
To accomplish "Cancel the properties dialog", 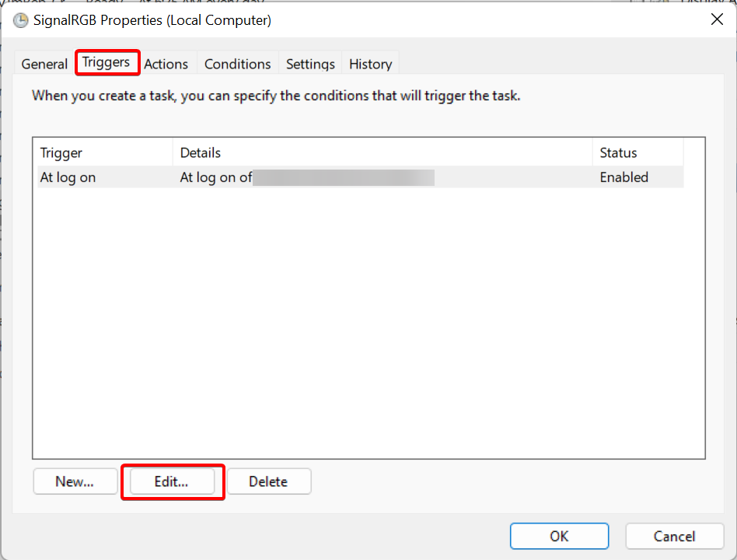I will 674,536.
